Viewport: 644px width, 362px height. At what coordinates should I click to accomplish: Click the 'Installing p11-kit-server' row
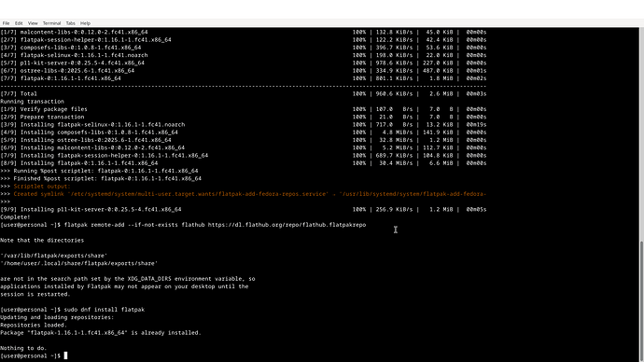point(244,209)
